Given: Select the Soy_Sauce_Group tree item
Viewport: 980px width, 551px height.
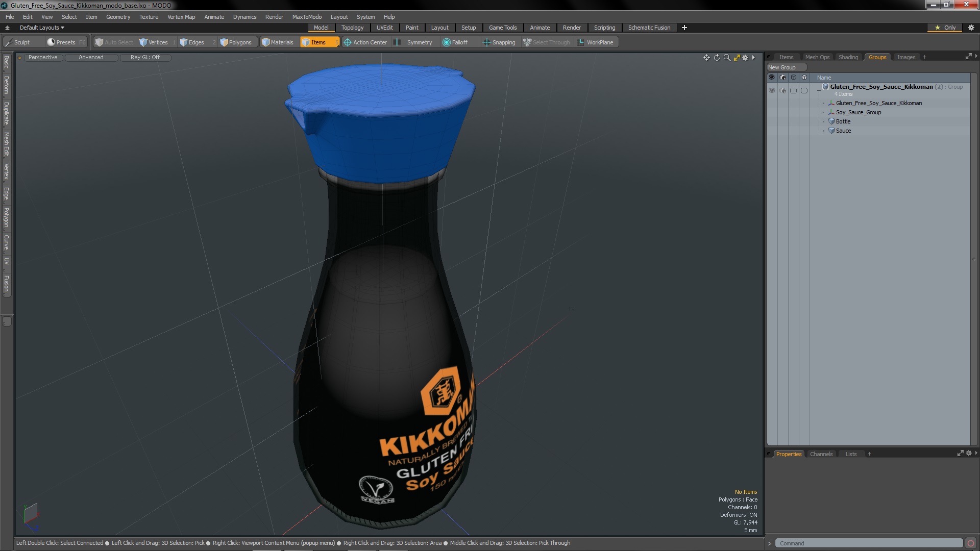Looking at the screenshot, I should 858,112.
